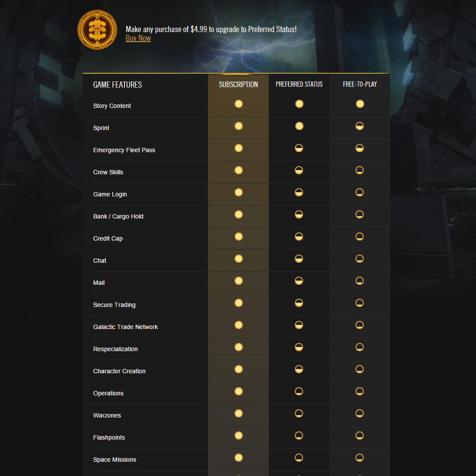Select the Subscription column header
Viewport: 476px width, 476px height.
(x=238, y=85)
